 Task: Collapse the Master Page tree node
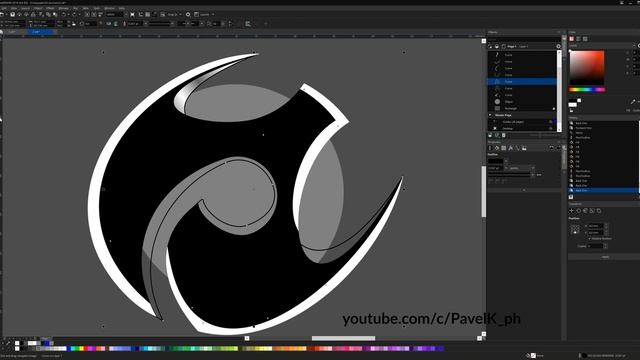tap(490, 115)
